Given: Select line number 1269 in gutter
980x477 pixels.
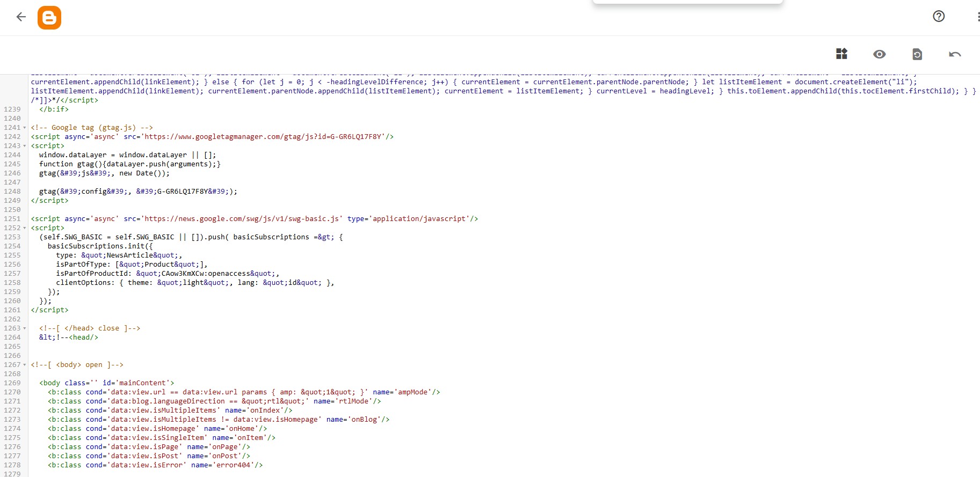Looking at the screenshot, I should [x=12, y=383].
